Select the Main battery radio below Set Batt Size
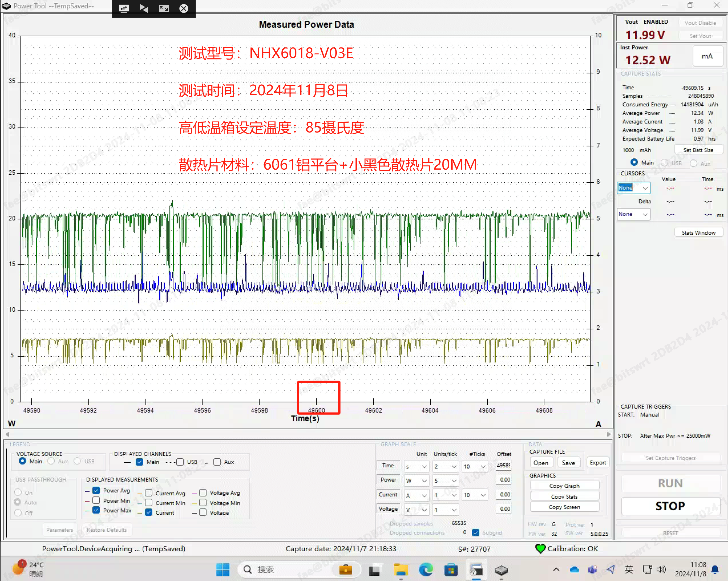 tap(634, 163)
